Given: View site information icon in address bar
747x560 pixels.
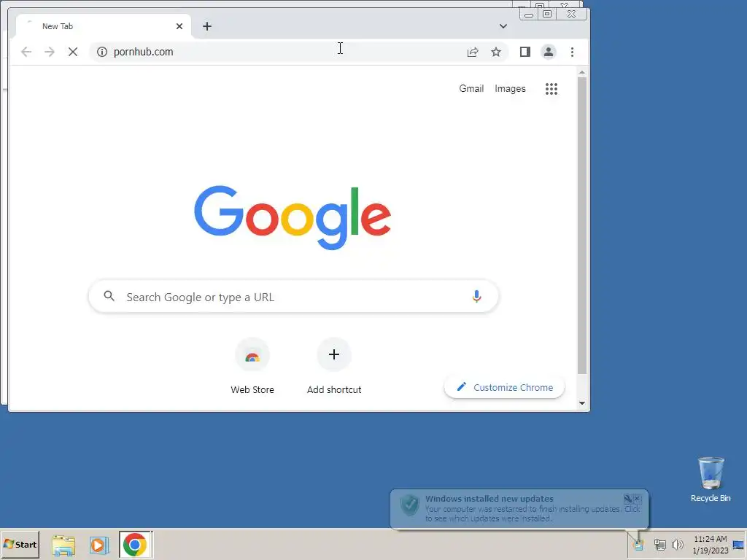Looking at the screenshot, I should tap(102, 52).
